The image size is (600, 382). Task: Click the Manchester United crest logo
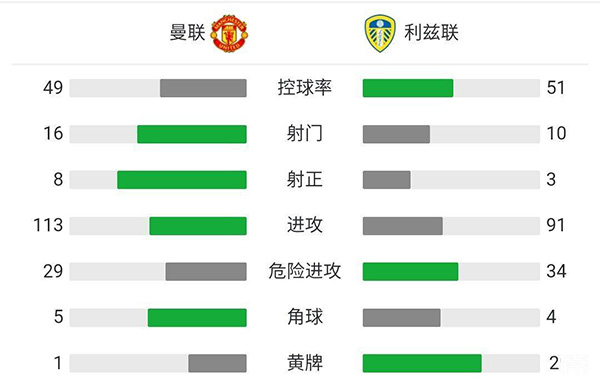(x=229, y=33)
